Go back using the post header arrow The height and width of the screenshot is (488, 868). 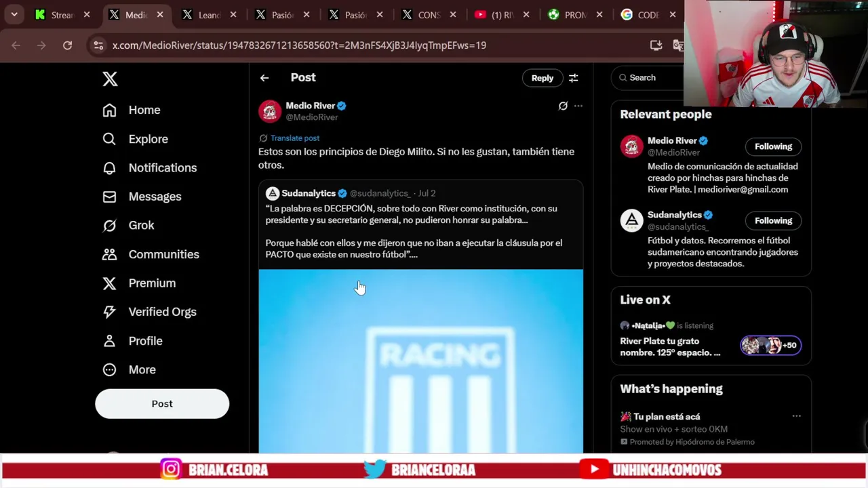click(x=264, y=78)
